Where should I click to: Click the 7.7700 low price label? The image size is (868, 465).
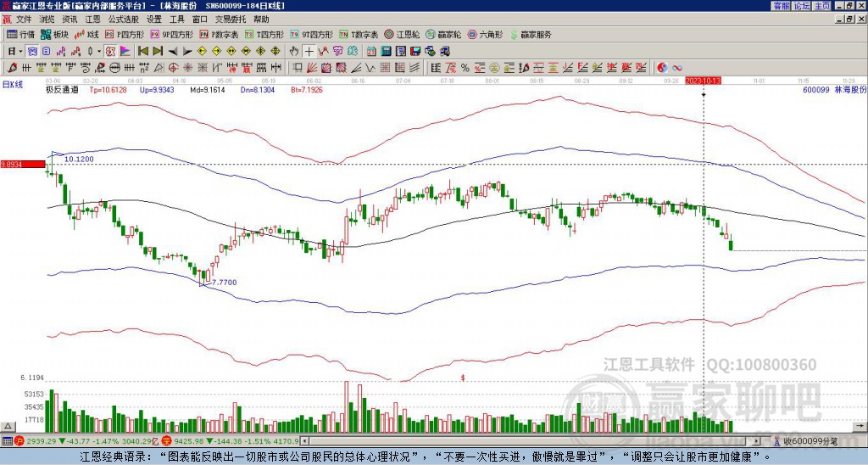224,283
